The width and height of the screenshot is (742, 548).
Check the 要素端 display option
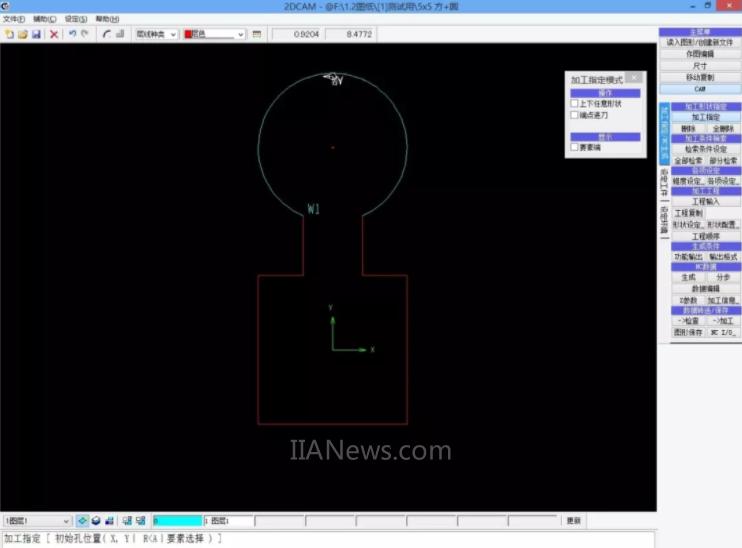tap(574, 148)
